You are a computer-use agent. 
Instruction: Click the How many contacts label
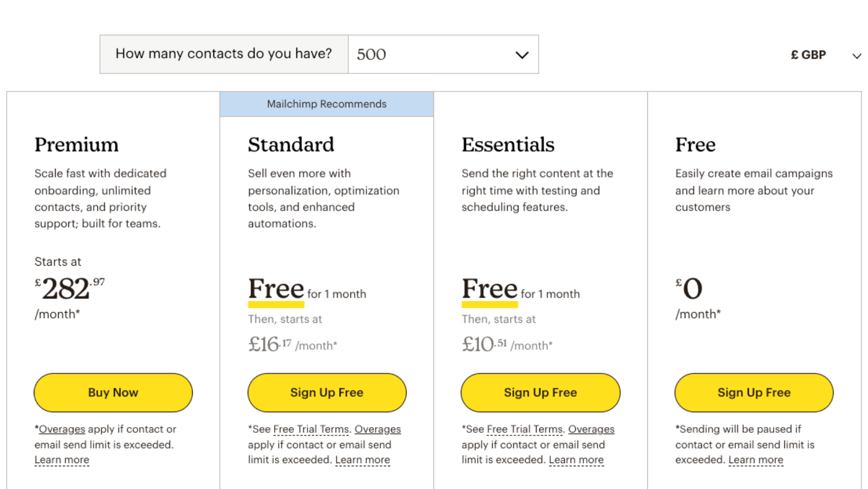click(x=224, y=53)
